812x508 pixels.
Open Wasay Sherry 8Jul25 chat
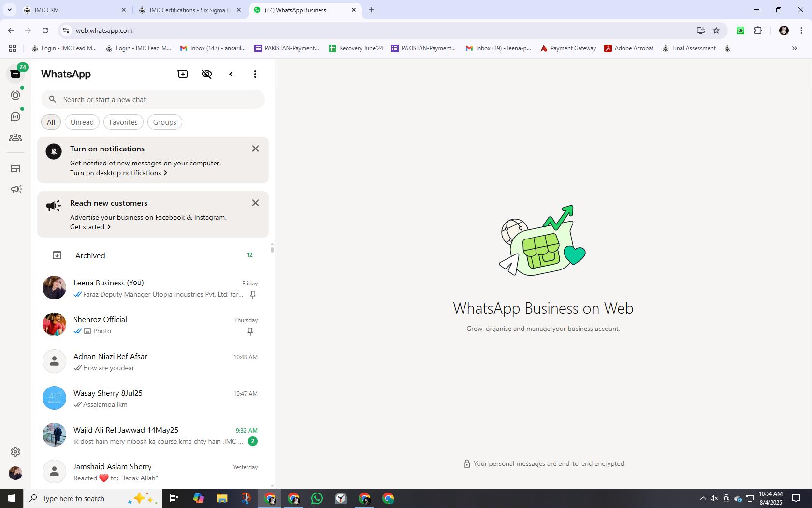pos(153,398)
